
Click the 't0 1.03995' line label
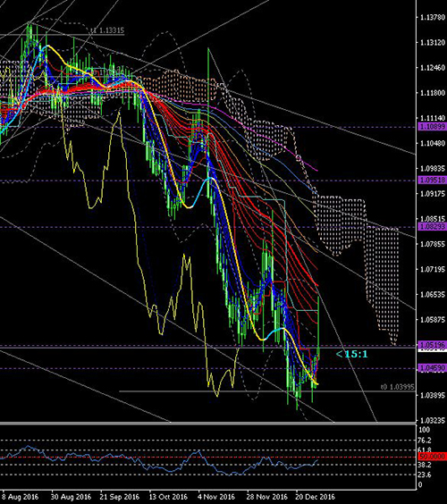click(398, 387)
